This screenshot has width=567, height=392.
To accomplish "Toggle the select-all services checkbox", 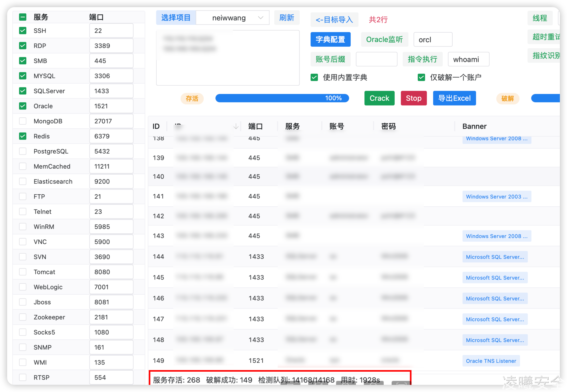I will click(23, 17).
